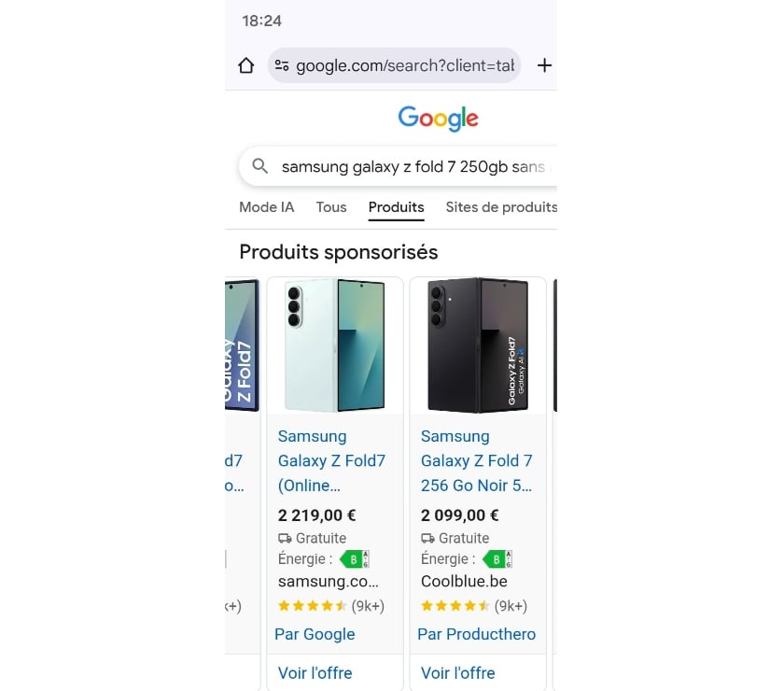Tap star rating on the Coolblue listing

453,606
